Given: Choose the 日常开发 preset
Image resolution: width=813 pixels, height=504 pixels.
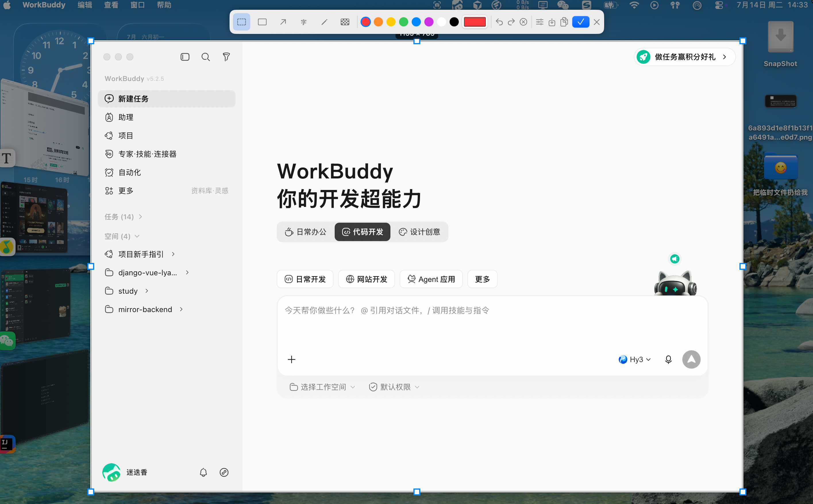Looking at the screenshot, I should coord(305,279).
